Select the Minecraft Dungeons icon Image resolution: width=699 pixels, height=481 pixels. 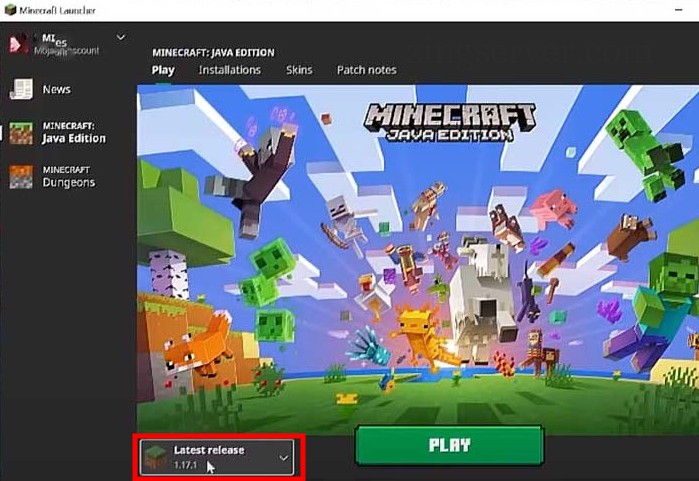click(x=21, y=177)
